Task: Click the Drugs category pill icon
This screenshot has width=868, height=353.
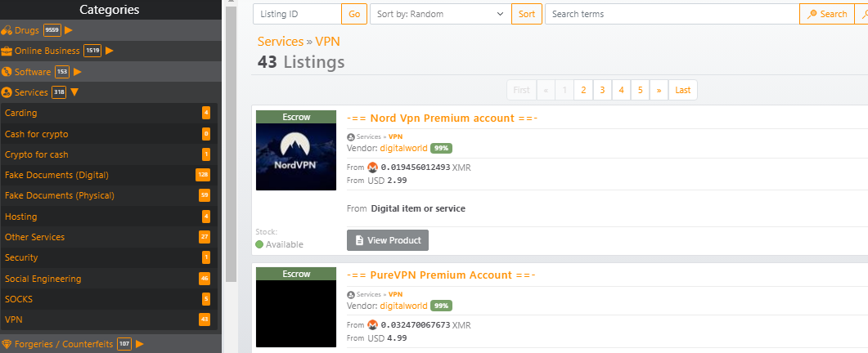Action: [x=7, y=30]
